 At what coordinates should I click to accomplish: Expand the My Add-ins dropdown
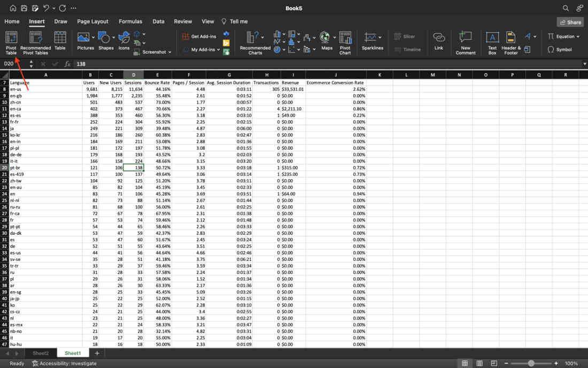click(x=218, y=50)
